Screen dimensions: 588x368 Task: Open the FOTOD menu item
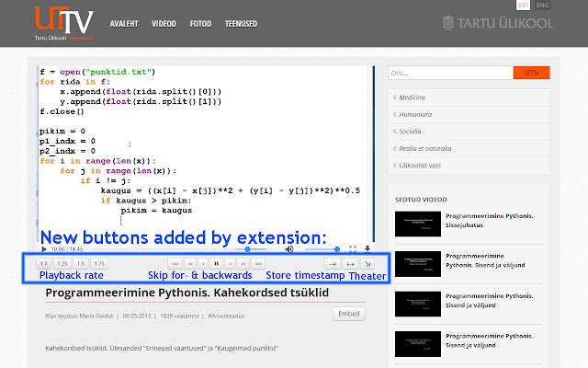(200, 24)
